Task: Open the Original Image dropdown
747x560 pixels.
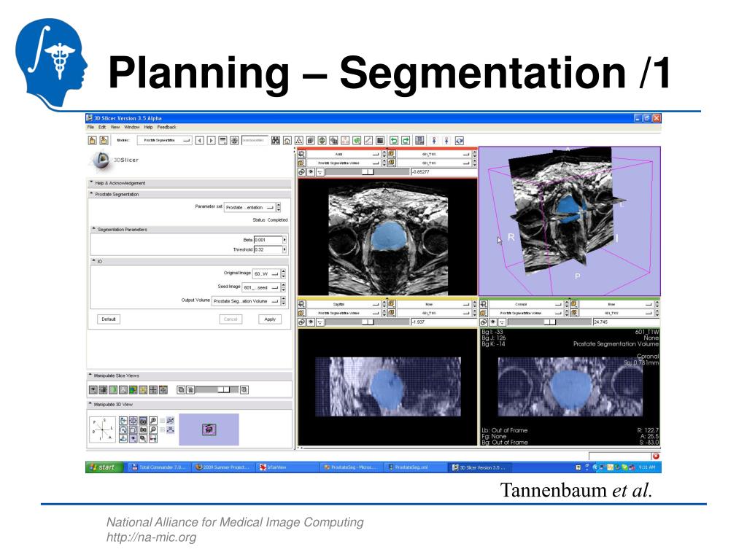Action: [x=266, y=274]
